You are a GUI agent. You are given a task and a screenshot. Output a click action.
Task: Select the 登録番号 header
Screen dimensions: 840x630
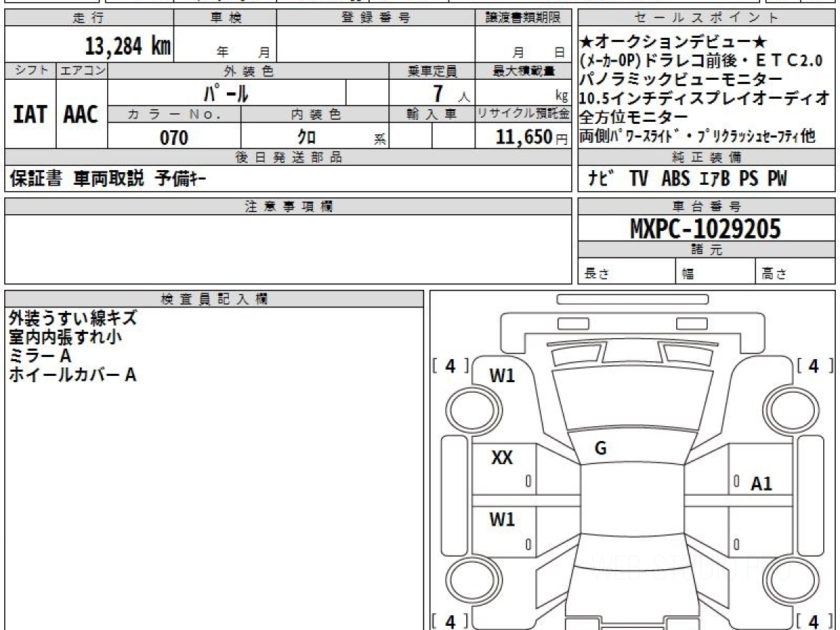pos(376,18)
